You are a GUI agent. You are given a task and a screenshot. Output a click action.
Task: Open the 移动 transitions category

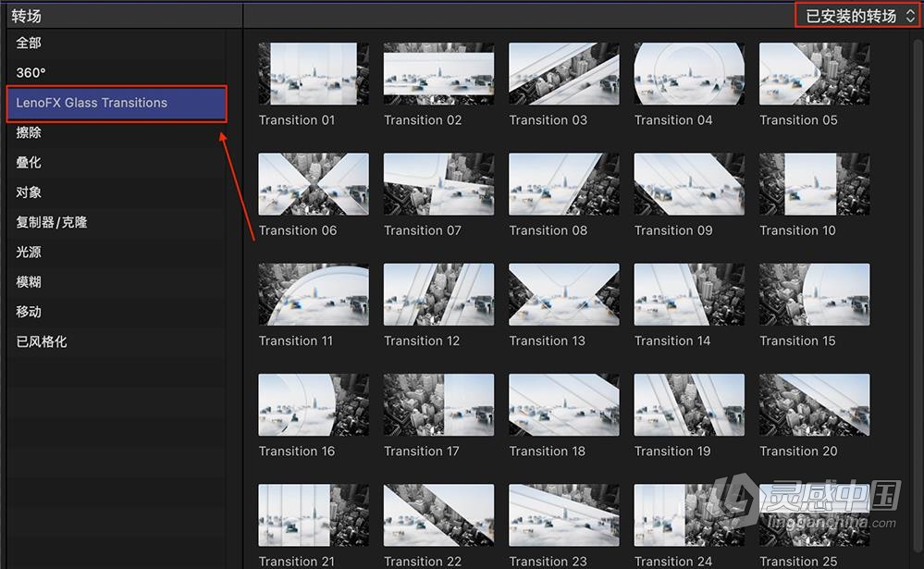tap(27, 312)
